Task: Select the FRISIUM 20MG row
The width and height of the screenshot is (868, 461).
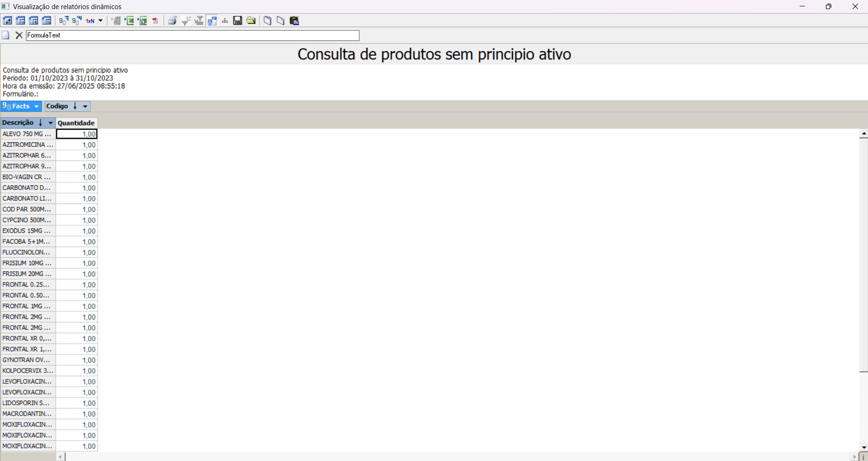Action: (x=28, y=274)
